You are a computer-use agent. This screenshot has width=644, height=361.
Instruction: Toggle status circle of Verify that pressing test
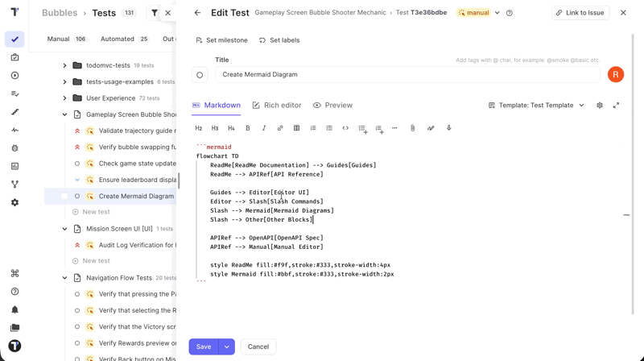[77, 294]
